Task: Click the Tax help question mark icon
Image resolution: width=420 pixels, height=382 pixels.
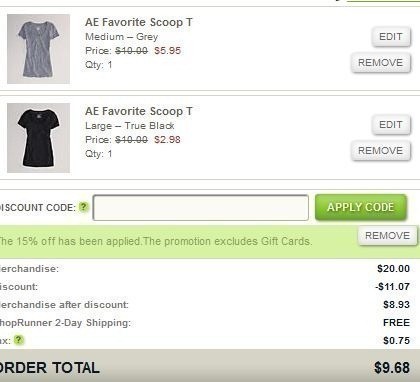Action: (x=19, y=340)
